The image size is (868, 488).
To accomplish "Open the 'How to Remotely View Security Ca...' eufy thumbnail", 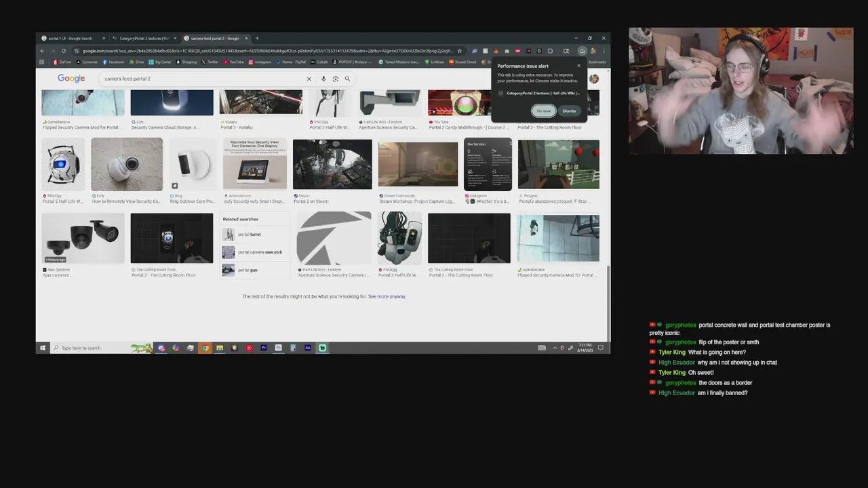I will coord(127,165).
